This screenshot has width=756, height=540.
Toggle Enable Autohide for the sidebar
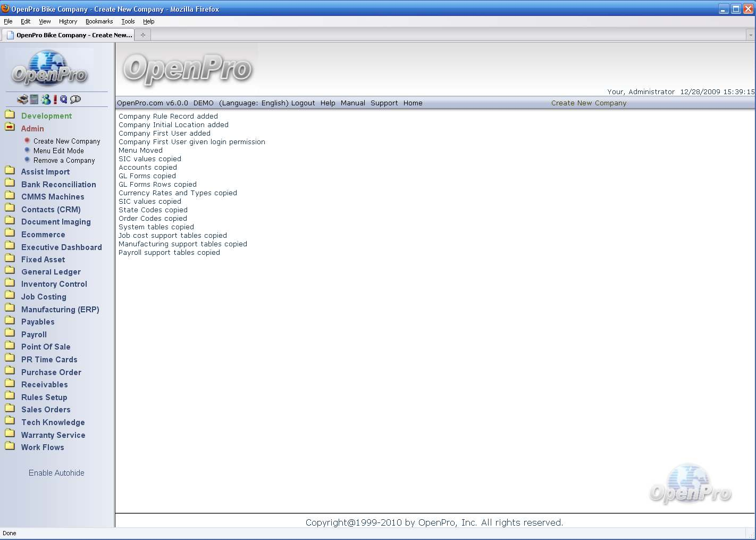pyautogui.click(x=56, y=473)
